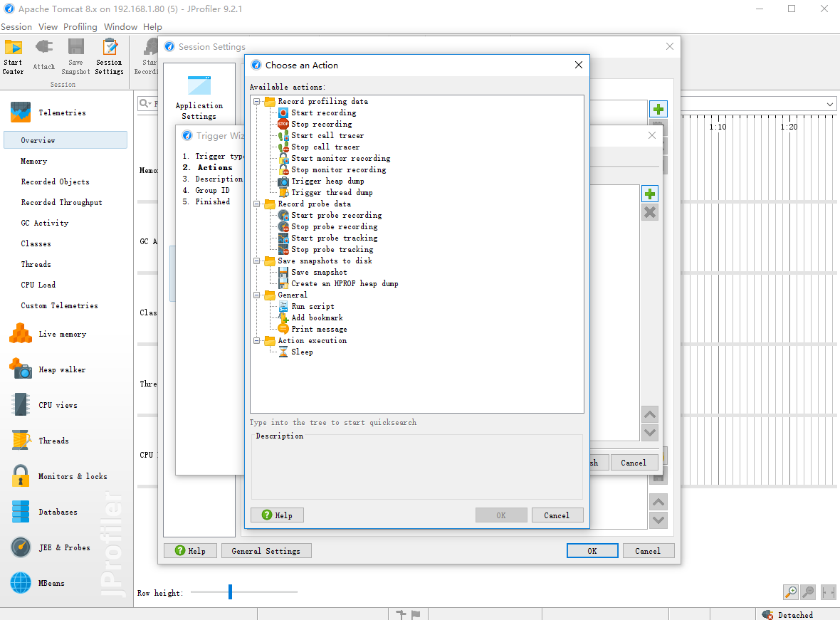The height and width of the screenshot is (620, 840).
Task: Open Heap walker section
Action: pyautogui.click(x=48, y=369)
